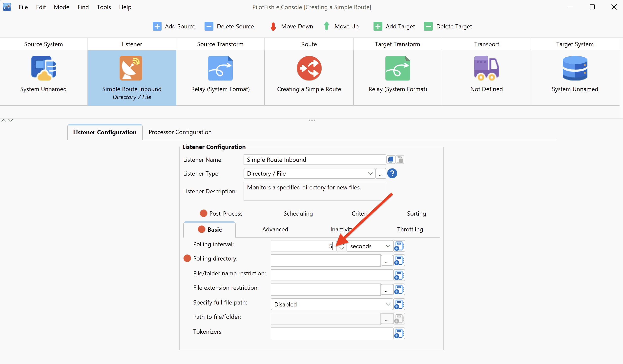Viewport: 623px width, 364px height.
Task: Open the Target Transform green icon
Action: point(397,68)
